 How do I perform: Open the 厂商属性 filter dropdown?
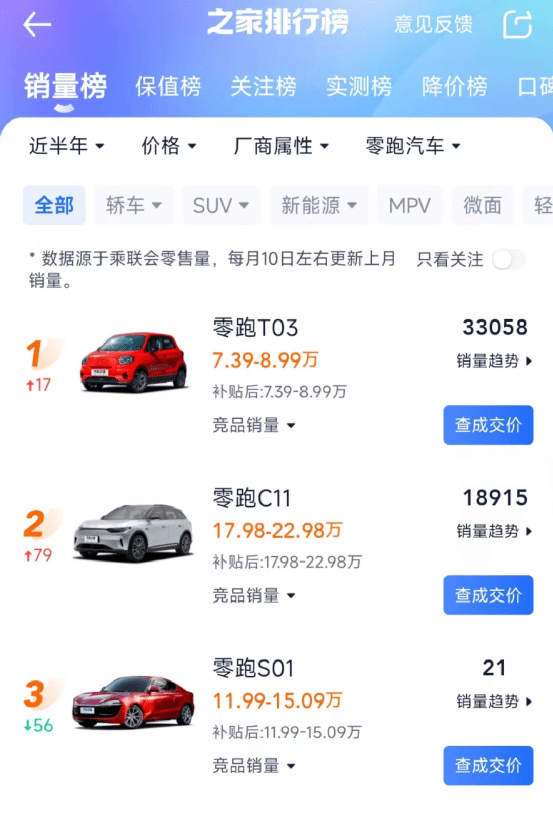click(x=281, y=146)
